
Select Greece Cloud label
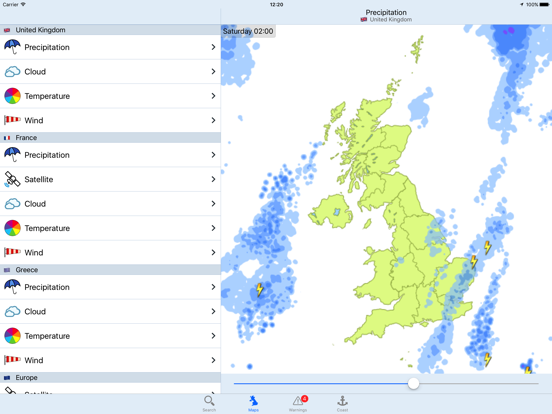(35, 312)
